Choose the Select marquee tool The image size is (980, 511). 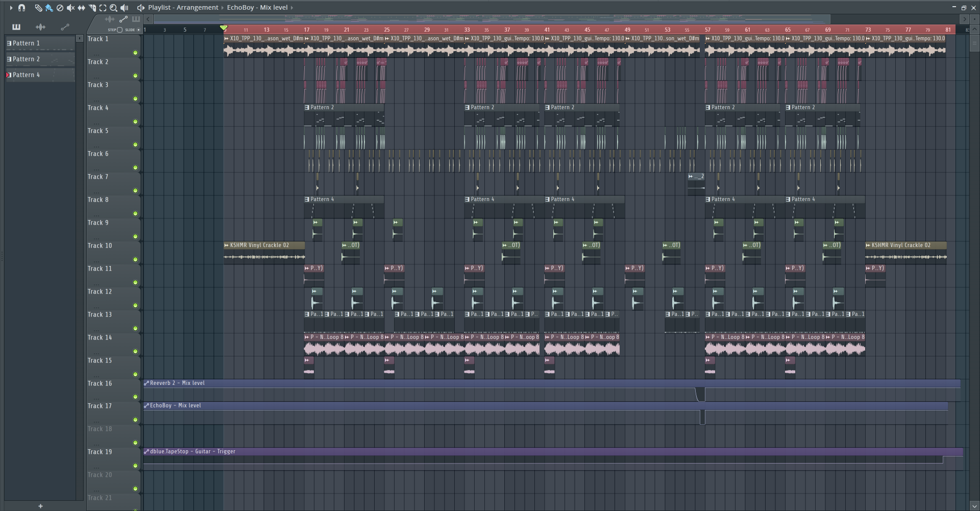tap(103, 8)
